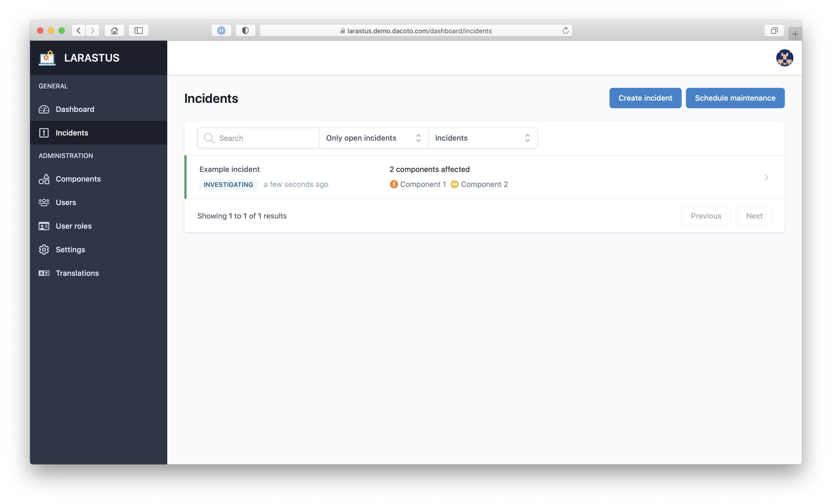The image size is (832, 504).
Task: Click Component 1 orange warning icon
Action: click(x=393, y=184)
